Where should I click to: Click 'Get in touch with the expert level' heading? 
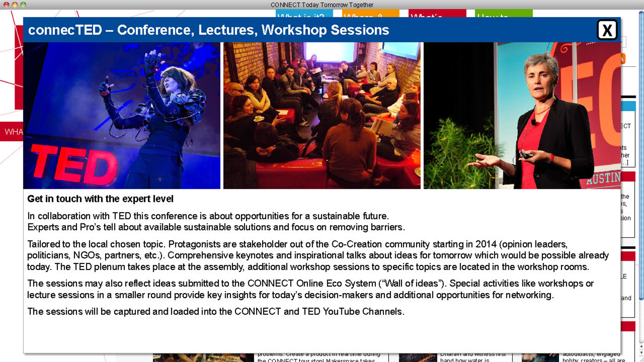(x=100, y=199)
